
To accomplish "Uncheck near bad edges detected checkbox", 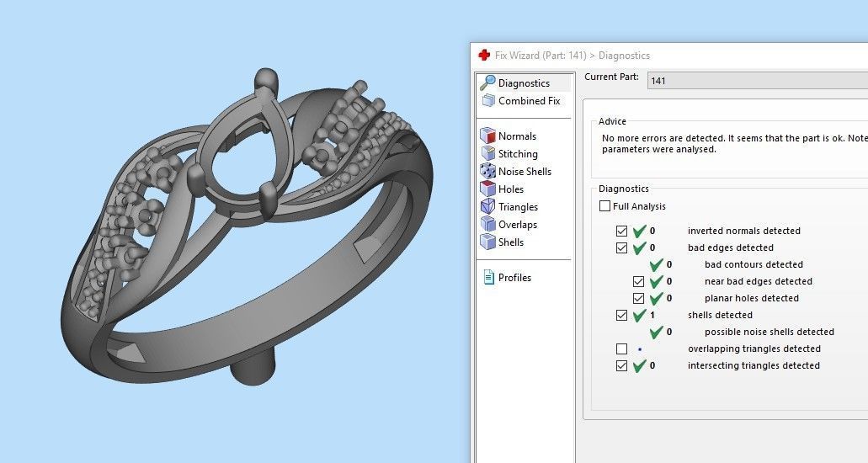I will (x=638, y=281).
